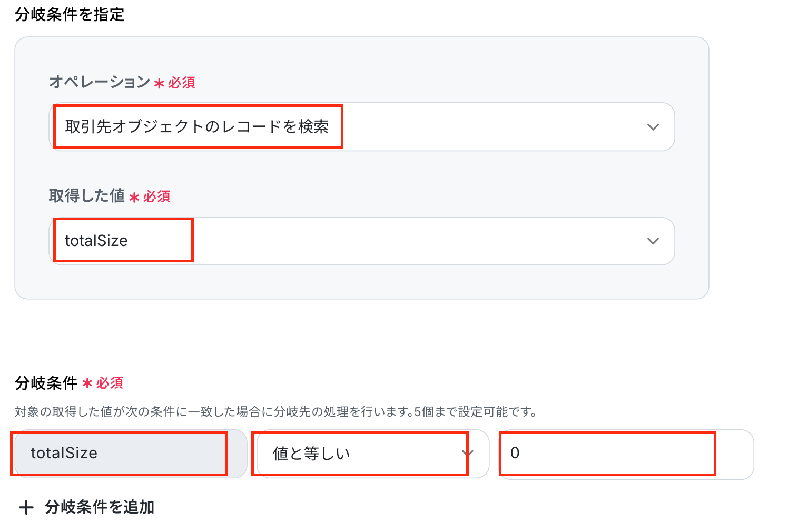Click the red asterisk beside 分岐条件
Viewport: 788px width, 532px height.
87,383
